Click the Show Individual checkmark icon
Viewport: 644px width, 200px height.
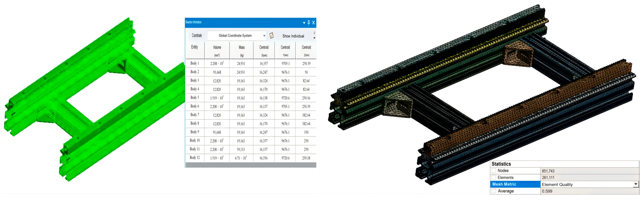272,36
